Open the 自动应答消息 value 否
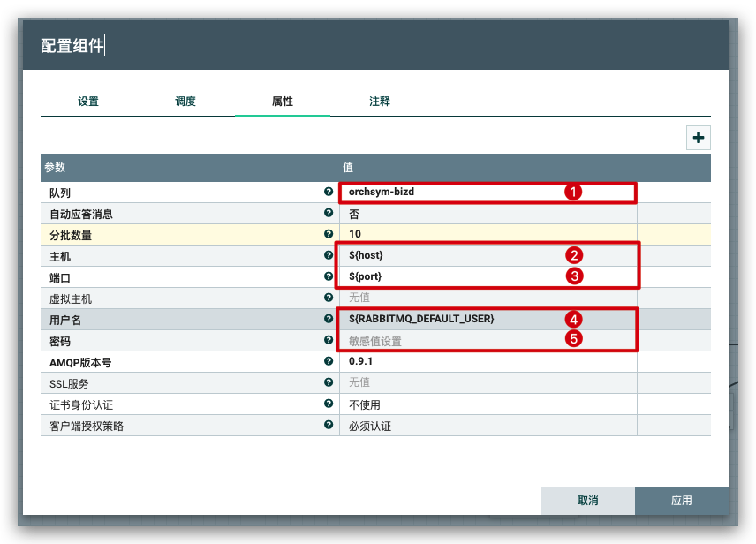This screenshot has width=756, height=544. pos(442,214)
